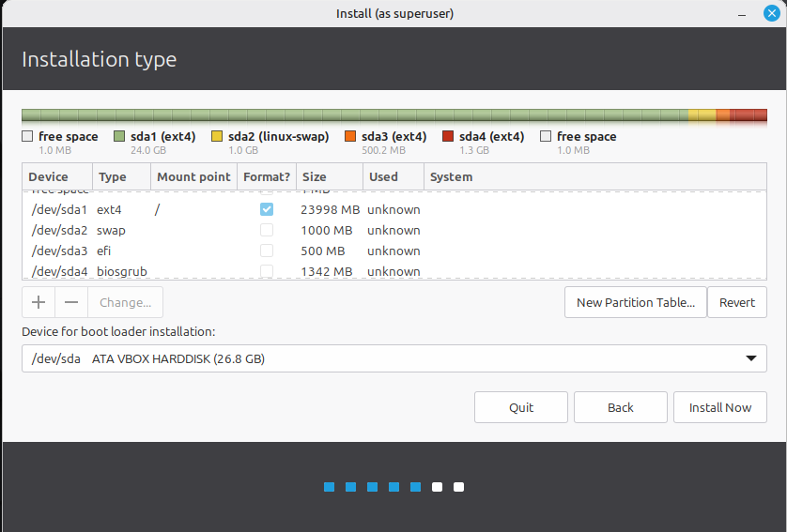This screenshot has height=532, width=787.
Task: Click the minus icon to remove partition
Action: pos(71,302)
